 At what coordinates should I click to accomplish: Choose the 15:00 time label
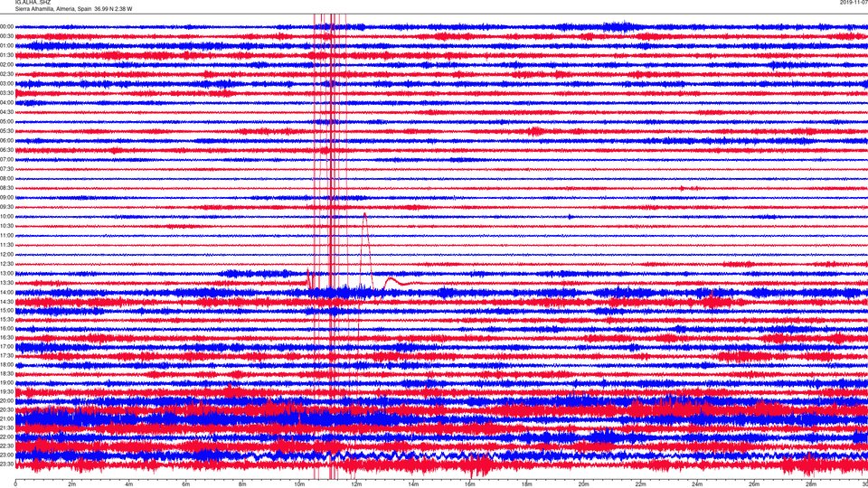6,311
